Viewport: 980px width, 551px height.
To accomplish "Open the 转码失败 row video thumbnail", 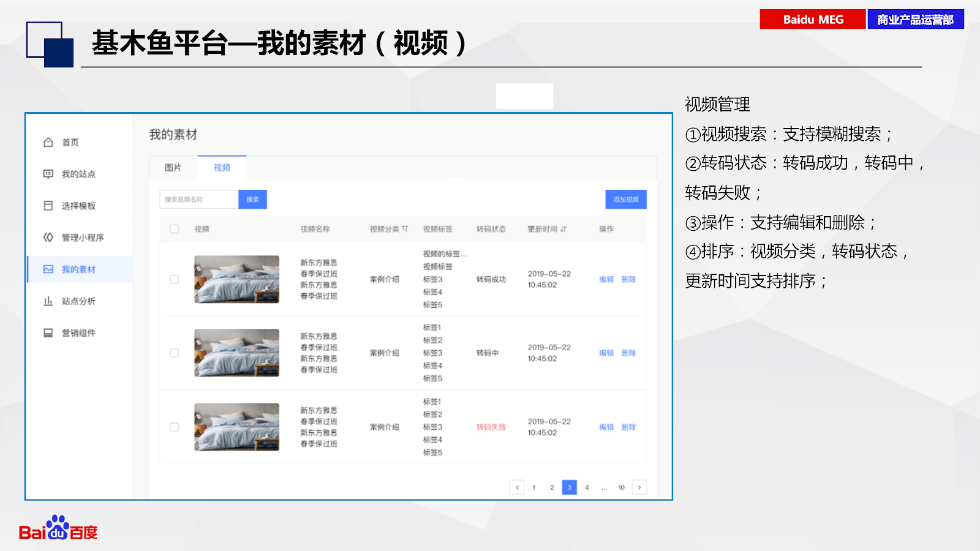I will 237,427.
